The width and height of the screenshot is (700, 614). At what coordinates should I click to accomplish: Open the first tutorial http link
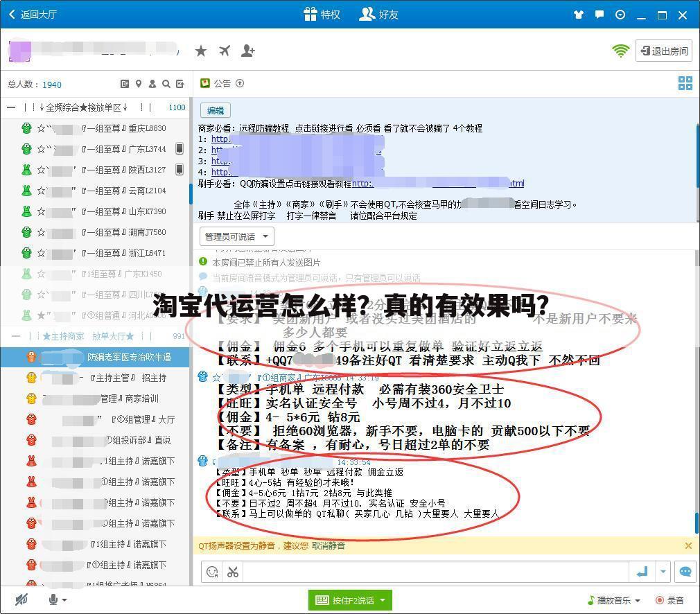[x=220, y=139]
